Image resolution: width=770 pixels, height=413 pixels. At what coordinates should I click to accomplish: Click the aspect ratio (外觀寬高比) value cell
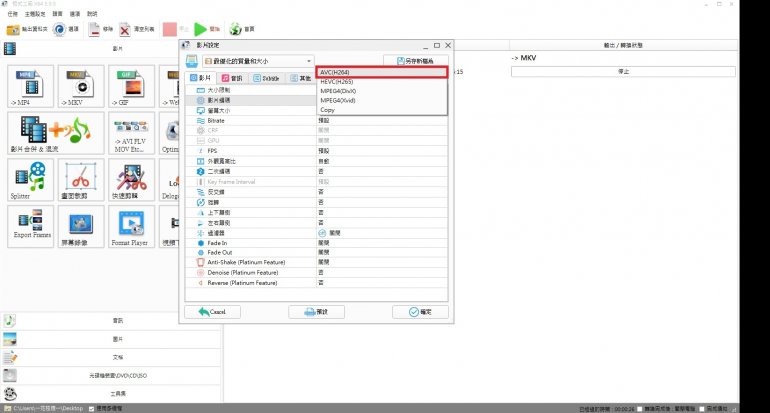coord(382,161)
